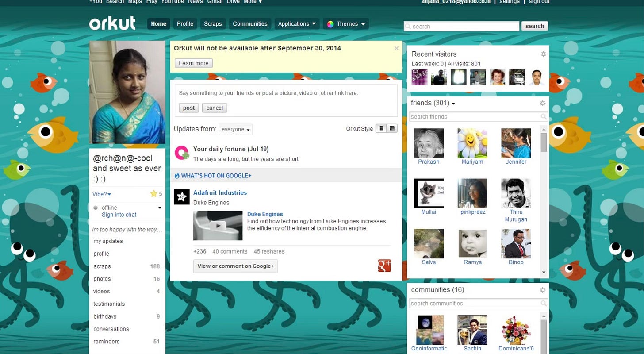The height and width of the screenshot is (354, 644).
Task: Open the Applications dropdown menu
Action: (297, 24)
